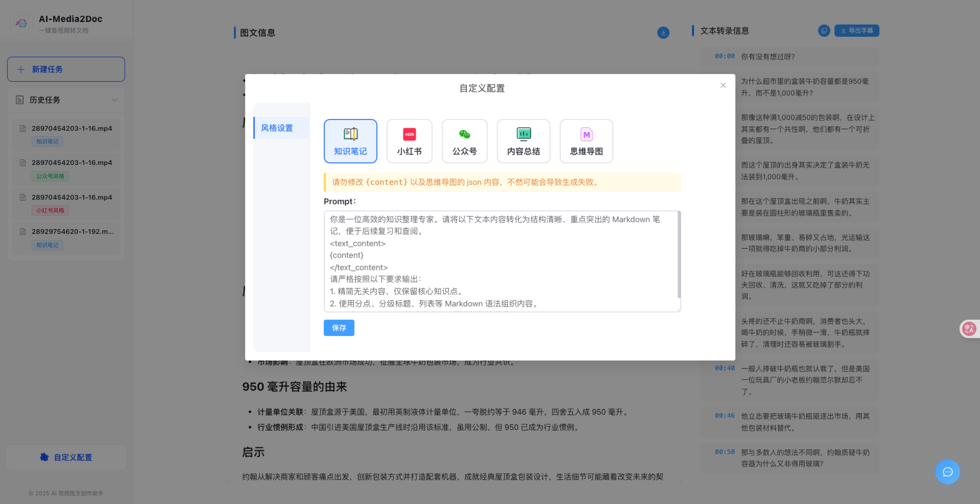This screenshot has width=980, height=504.
Task: Select the 风格设置 tab
Action: tap(277, 128)
